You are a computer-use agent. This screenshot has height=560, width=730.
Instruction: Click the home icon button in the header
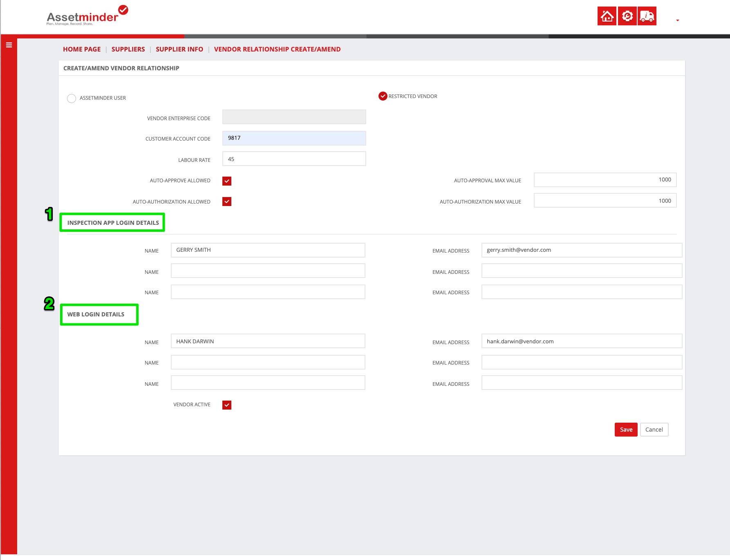coord(607,16)
